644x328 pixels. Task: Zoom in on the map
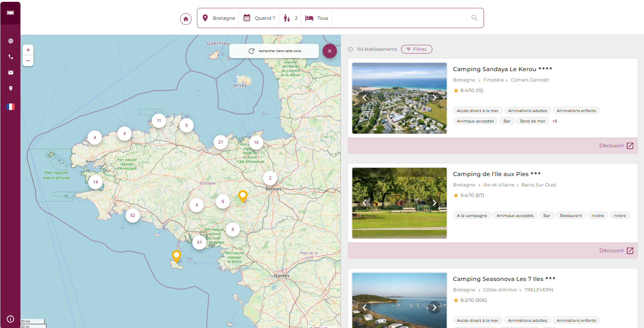tap(28, 50)
